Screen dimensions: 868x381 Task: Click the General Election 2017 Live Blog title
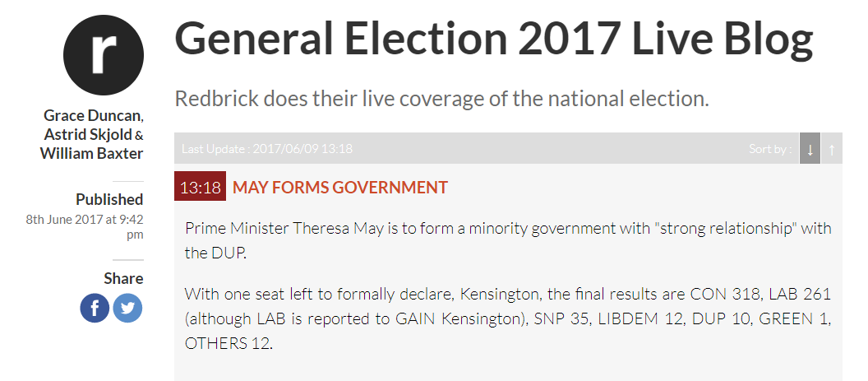[x=494, y=38]
